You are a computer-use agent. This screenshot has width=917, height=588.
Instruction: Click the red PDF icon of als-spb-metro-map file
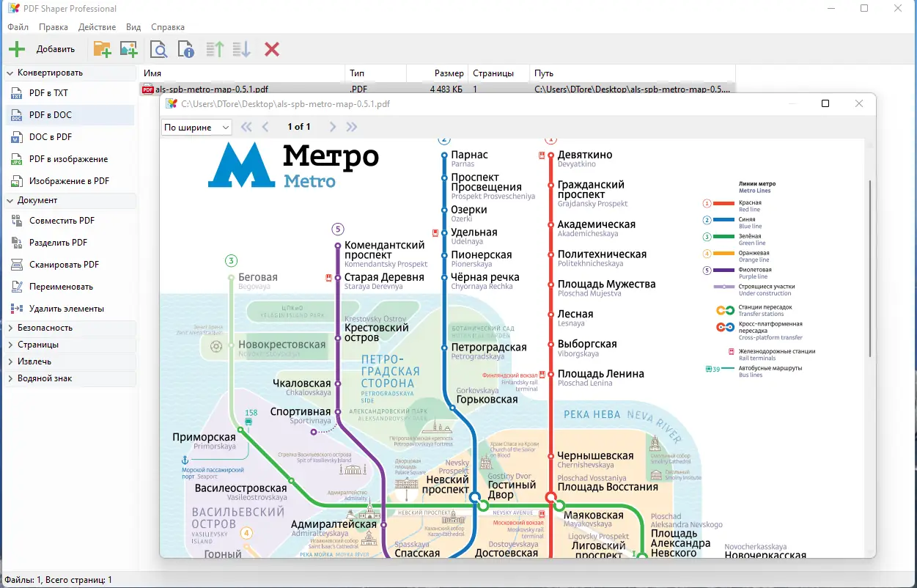pos(147,89)
